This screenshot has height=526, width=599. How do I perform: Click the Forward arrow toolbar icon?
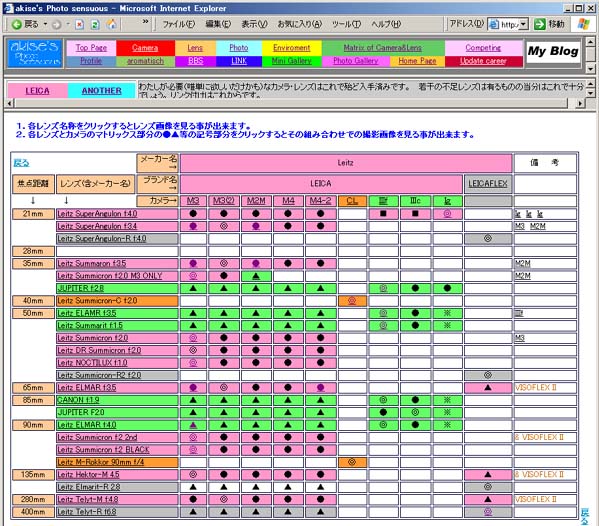tap(57, 25)
